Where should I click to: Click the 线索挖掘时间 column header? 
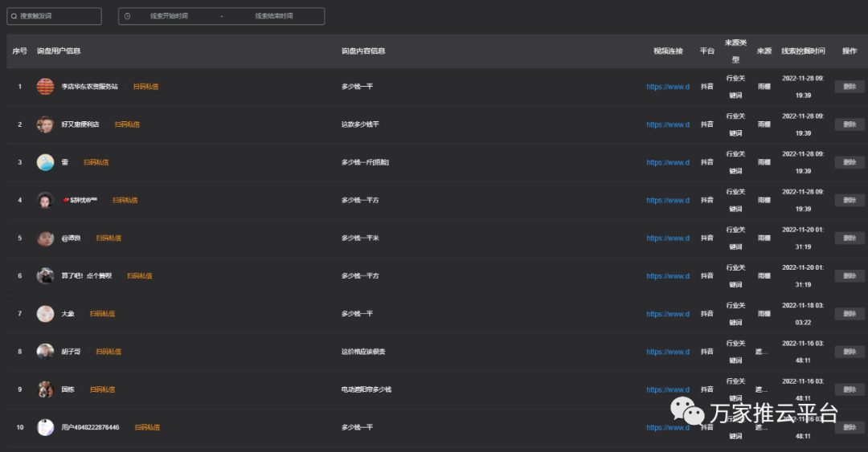pyautogui.click(x=803, y=51)
